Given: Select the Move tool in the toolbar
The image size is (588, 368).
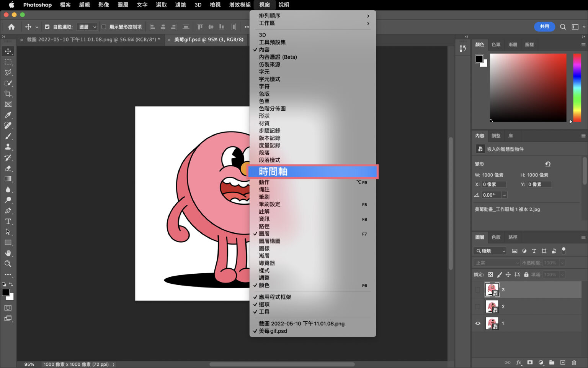Looking at the screenshot, I should (x=8, y=51).
